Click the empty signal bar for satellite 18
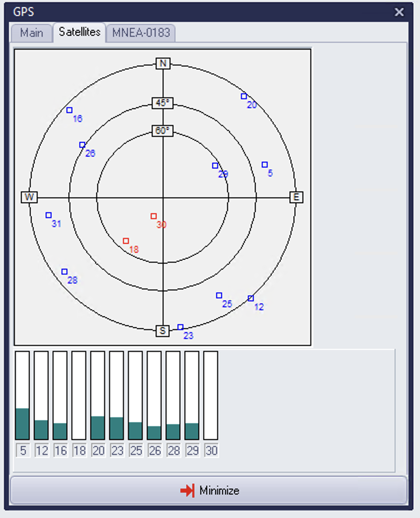420x518 pixels. pos(79,395)
